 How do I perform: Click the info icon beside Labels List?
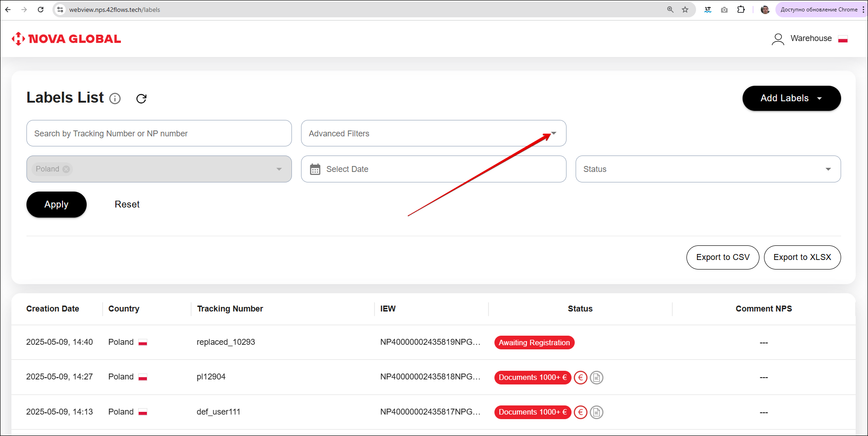[x=115, y=99]
